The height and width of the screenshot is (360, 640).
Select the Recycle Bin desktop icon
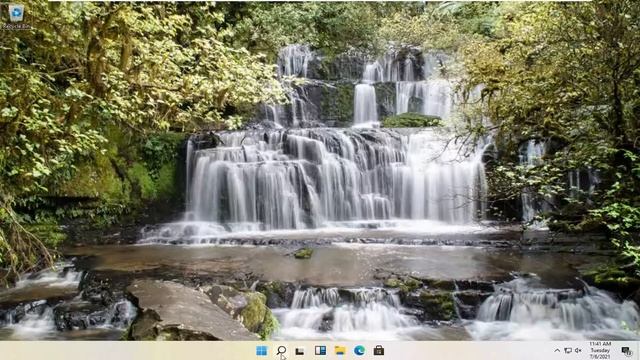pos(16,17)
